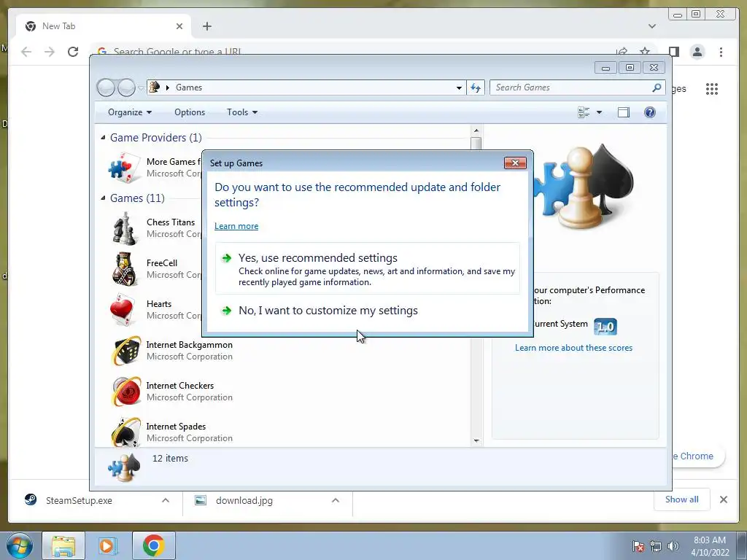The height and width of the screenshot is (560, 747).
Task: Open the Tools menu
Action: coord(242,112)
